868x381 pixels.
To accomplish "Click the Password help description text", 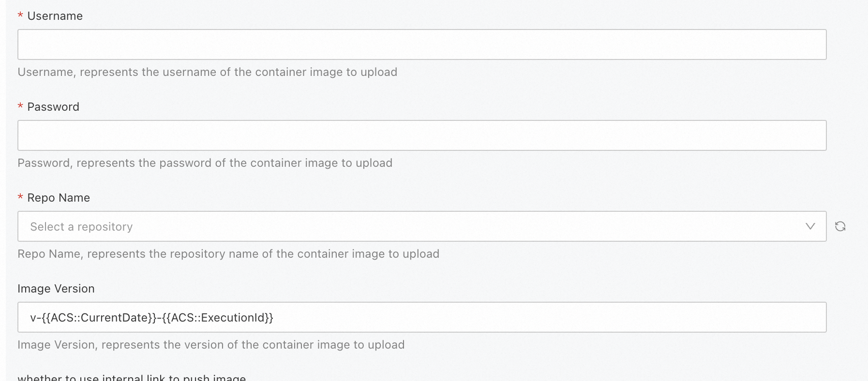I will (x=205, y=163).
